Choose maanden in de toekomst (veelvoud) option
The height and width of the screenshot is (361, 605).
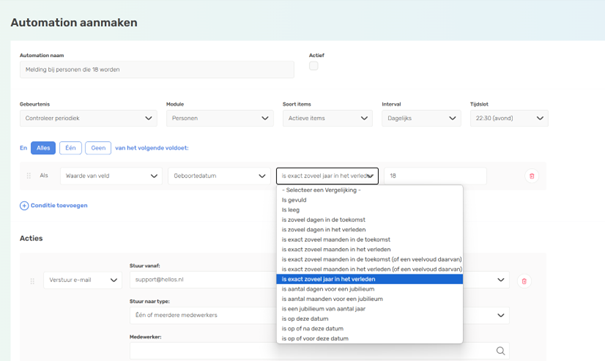coord(370,259)
